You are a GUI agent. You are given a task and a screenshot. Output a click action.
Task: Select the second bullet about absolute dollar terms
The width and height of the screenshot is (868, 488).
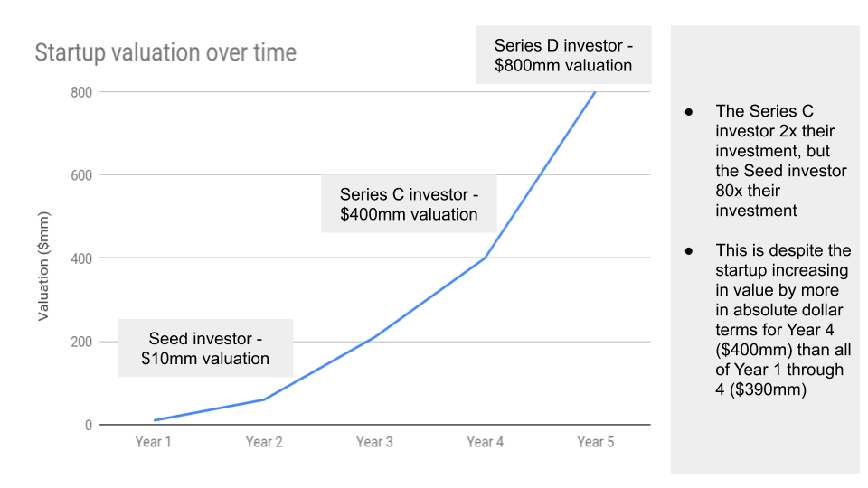(769, 320)
